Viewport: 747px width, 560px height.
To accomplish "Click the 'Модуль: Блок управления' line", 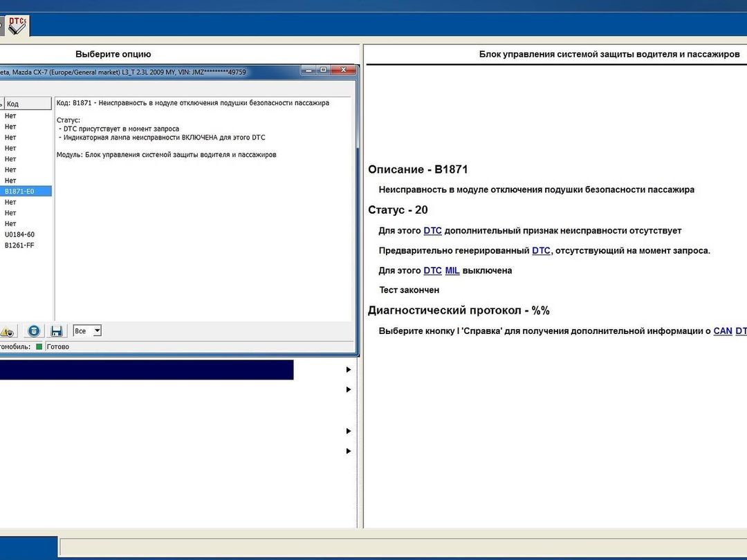I will point(166,155).
